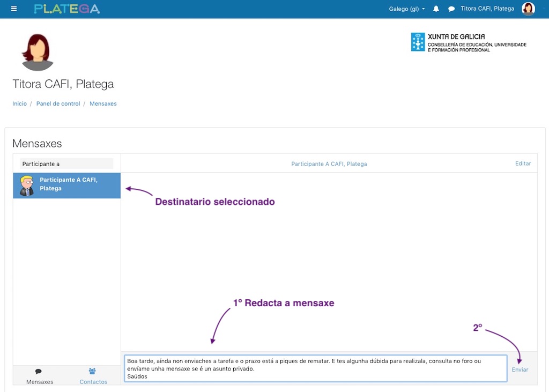Open Panel de control breadcrumb link
The height and width of the screenshot is (392, 549).
pos(58,103)
